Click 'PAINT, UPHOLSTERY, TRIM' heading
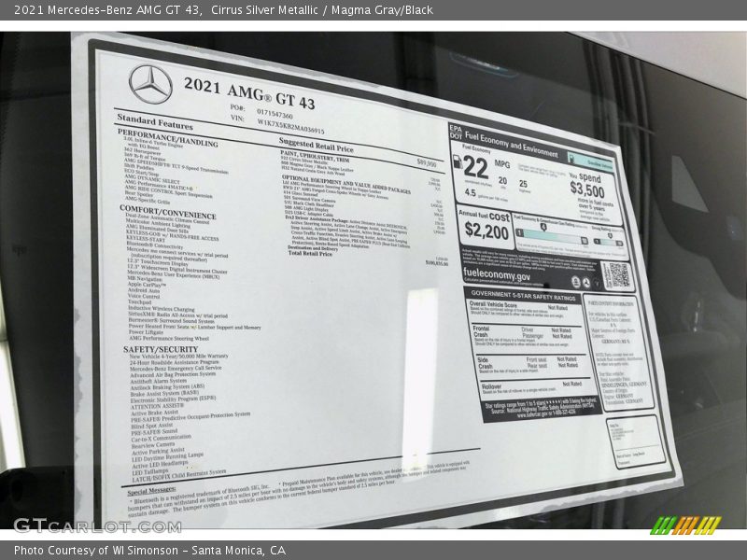This screenshot has height=560, width=747. (315, 156)
